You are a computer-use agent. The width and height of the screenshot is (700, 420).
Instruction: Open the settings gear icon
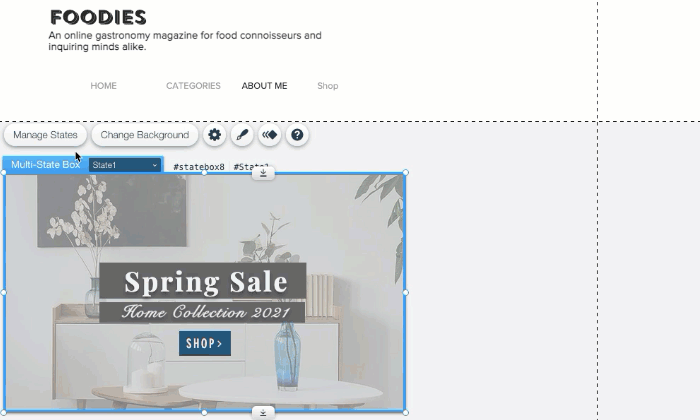coord(214,135)
